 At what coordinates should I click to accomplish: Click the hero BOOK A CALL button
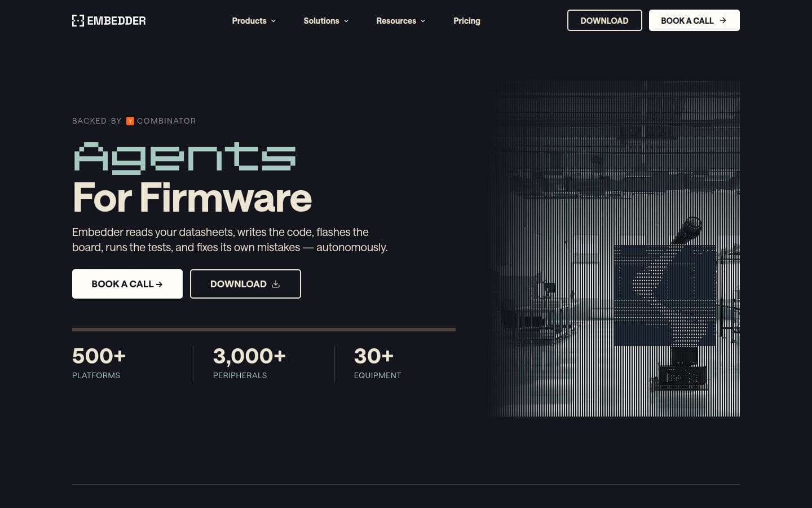click(x=127, y=284)
